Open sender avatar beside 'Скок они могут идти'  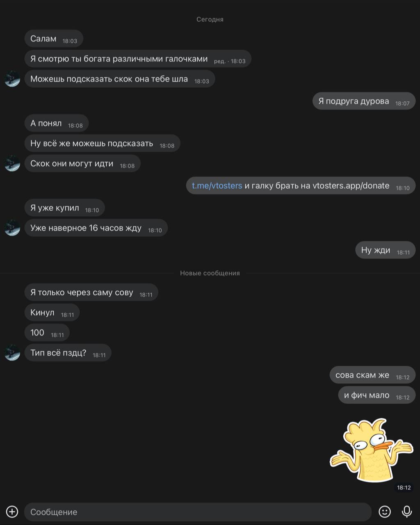tap(12, 163)
